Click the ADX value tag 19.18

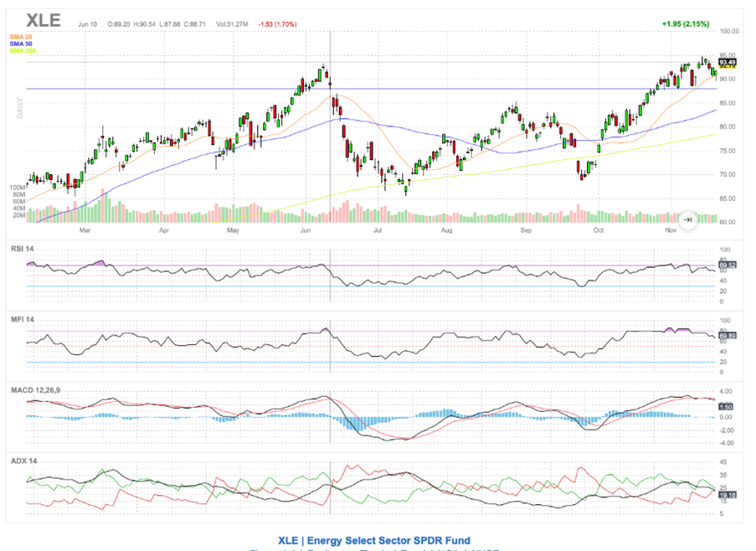click(x=726, y=495)
